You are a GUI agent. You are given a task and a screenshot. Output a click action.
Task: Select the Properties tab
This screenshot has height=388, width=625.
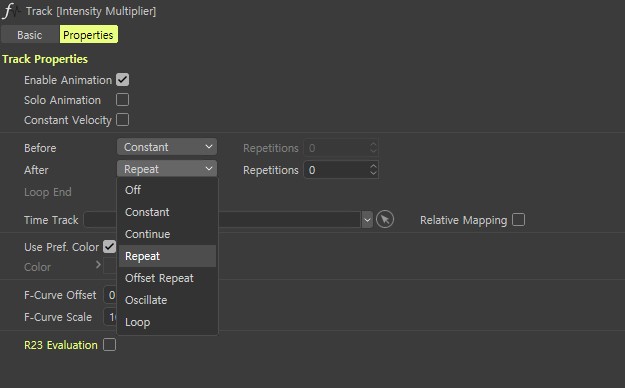click(x=88, y=35)
